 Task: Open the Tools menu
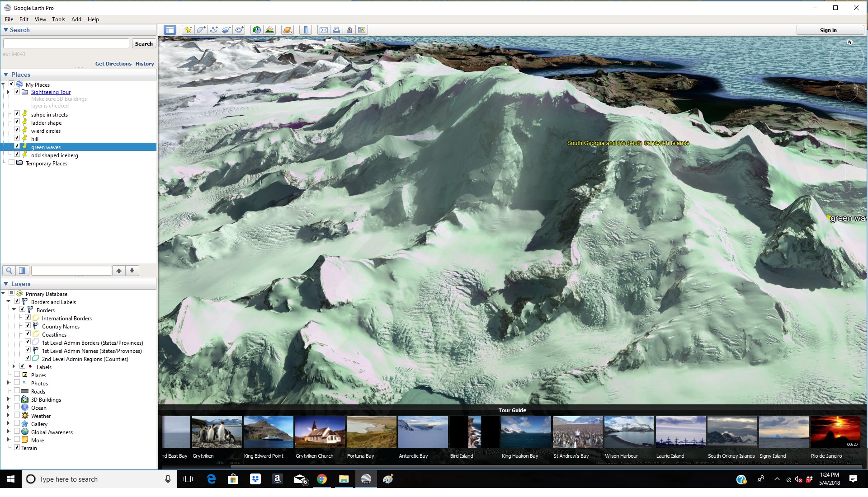click(58, 19)
